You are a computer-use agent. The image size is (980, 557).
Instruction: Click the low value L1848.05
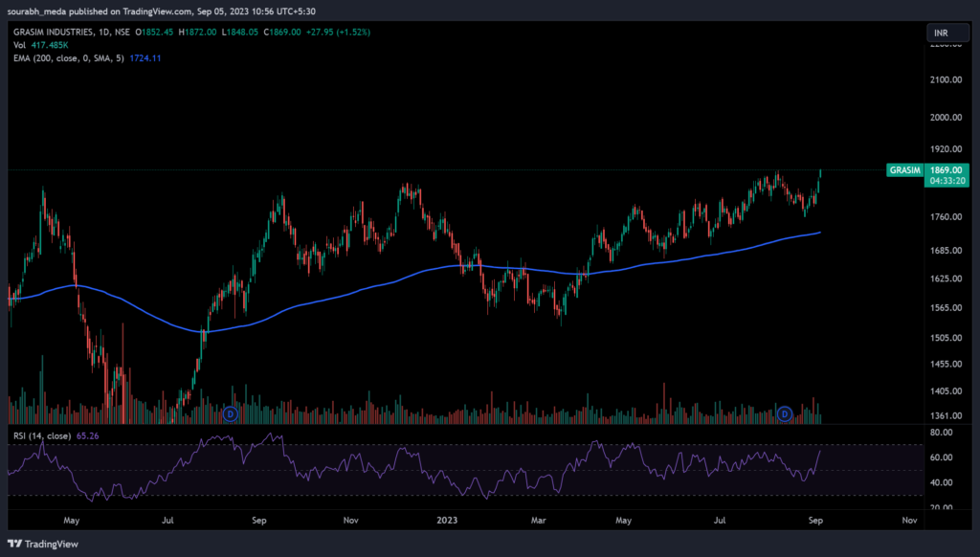click(x=240, y=32)
